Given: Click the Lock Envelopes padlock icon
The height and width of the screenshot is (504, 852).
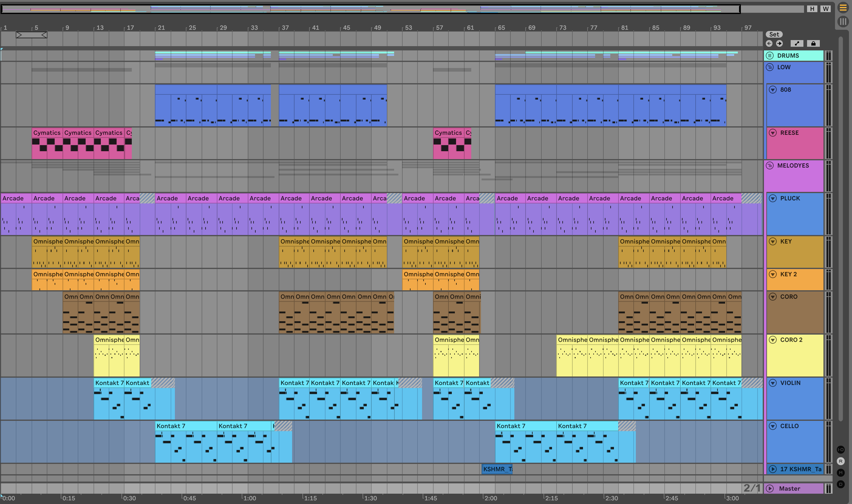Looking at the screenshot, I should pyautogui.click(x=813, y=43).
